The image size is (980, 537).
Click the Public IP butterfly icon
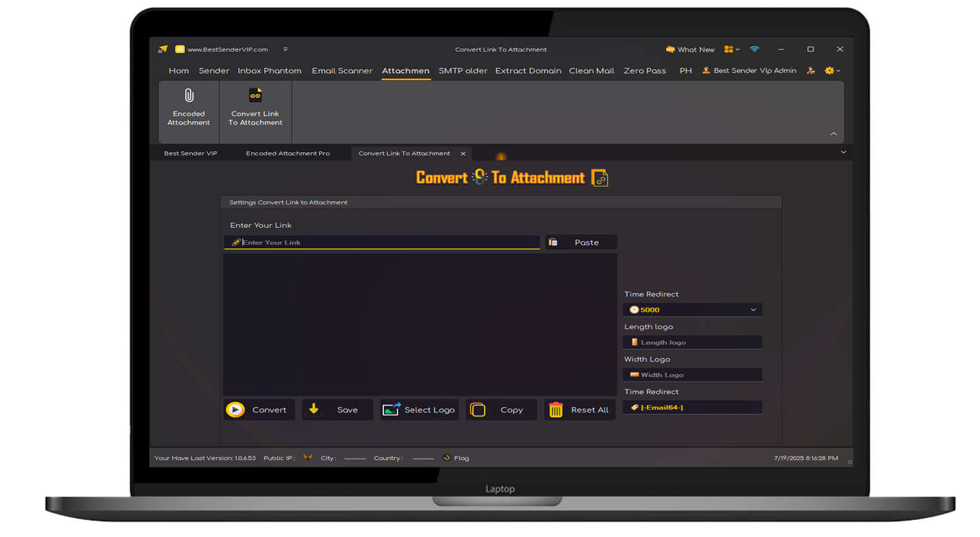308,458
